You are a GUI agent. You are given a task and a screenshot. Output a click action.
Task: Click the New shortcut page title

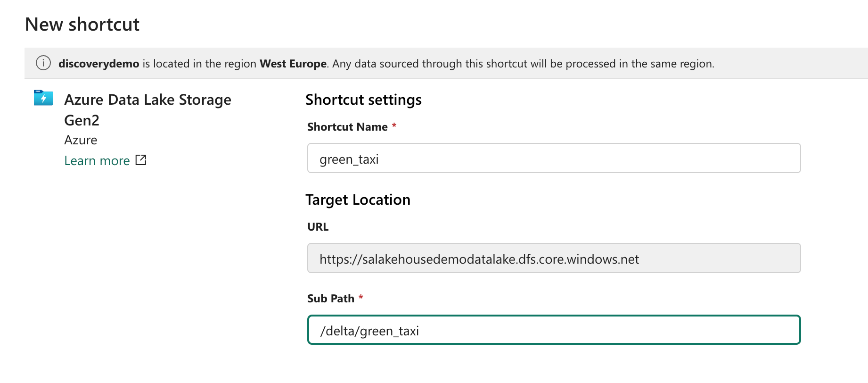click(x=82, y=24)
